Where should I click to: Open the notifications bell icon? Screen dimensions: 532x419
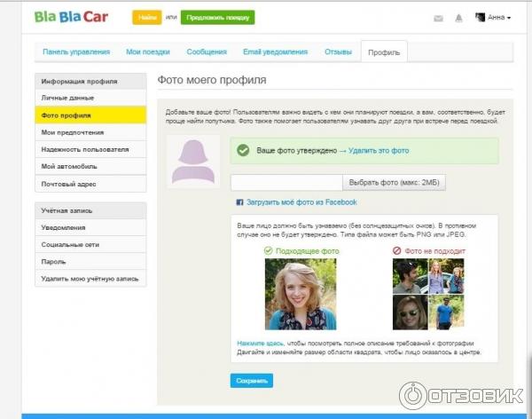pyautogui.click(x=458, y=18)
